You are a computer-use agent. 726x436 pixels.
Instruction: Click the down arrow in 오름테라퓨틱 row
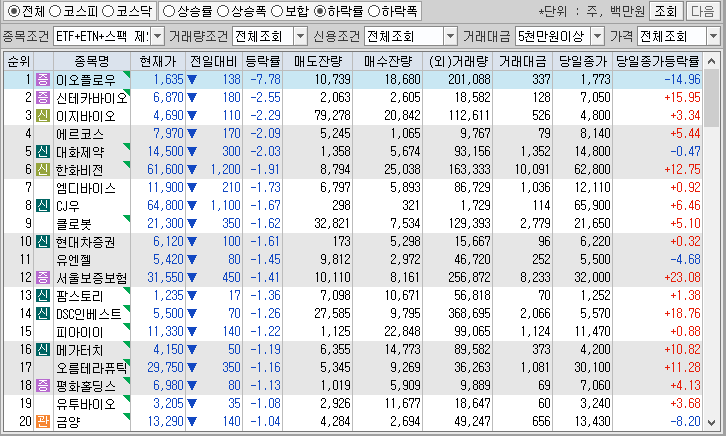click(192, 367)
